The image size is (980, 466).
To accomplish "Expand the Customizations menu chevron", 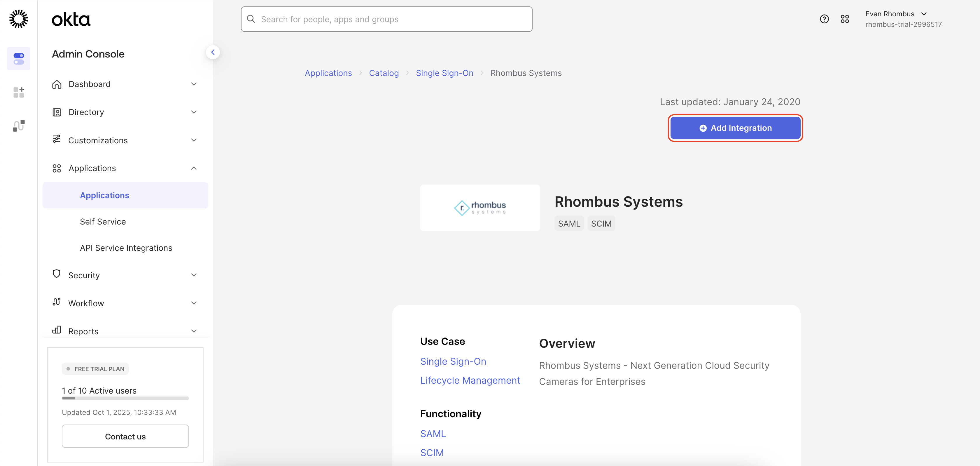I will (x=194, y=140).
